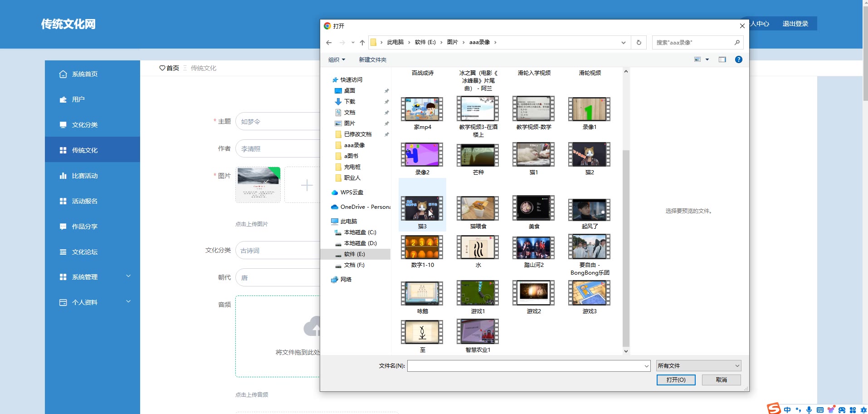Open the 组织 dropdown menu
Screen dimensions: 868x414
point(336,60)
